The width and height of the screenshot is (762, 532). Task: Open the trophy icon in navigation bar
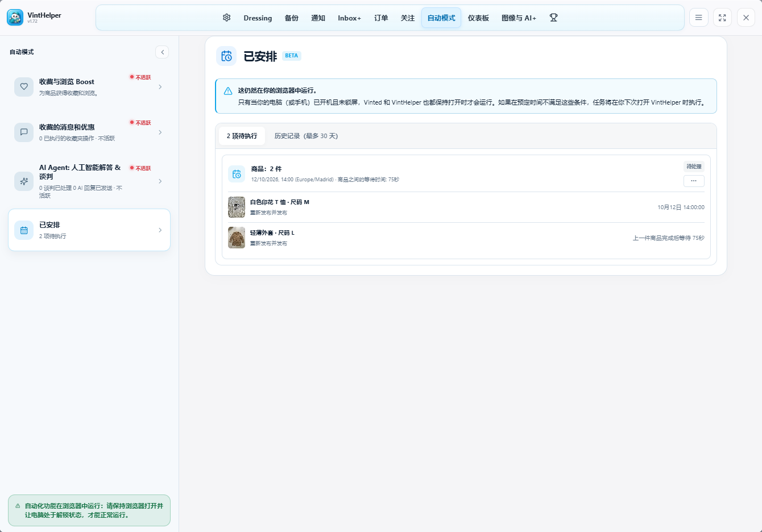click(x=553, y=18)
